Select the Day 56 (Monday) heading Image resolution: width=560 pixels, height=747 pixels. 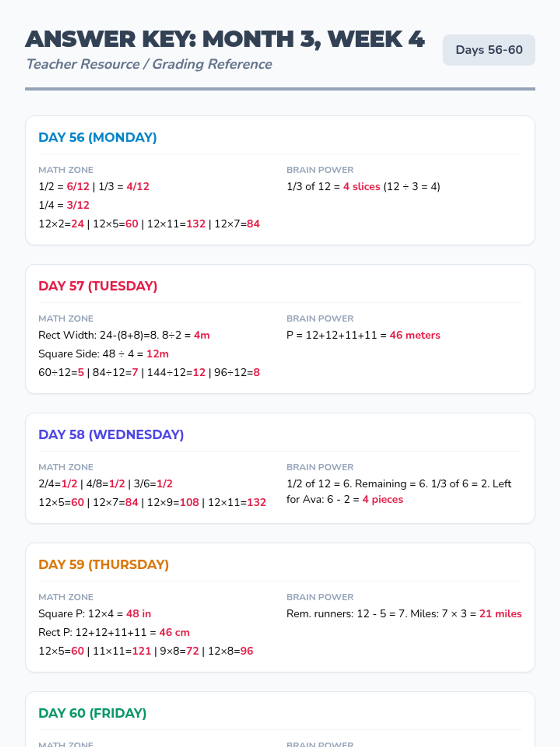98,137
